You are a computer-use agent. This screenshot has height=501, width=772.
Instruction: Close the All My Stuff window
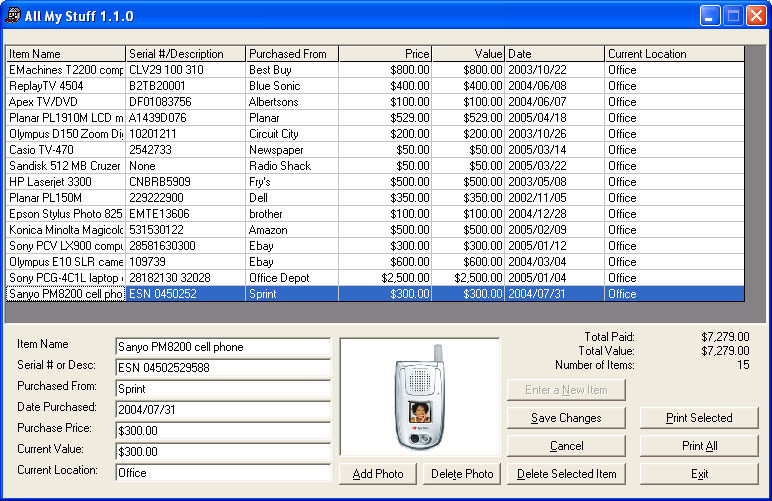coord(756,16)
